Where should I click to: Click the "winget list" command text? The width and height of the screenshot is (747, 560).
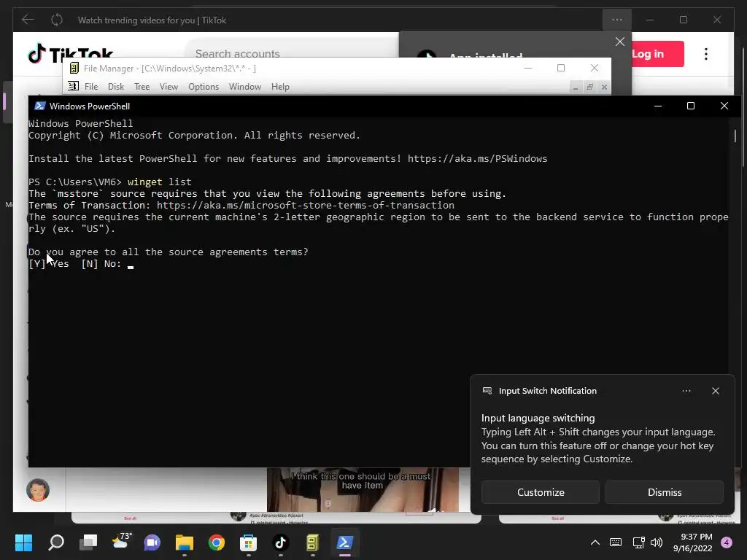pyautogui.click(x=160, y=182)
